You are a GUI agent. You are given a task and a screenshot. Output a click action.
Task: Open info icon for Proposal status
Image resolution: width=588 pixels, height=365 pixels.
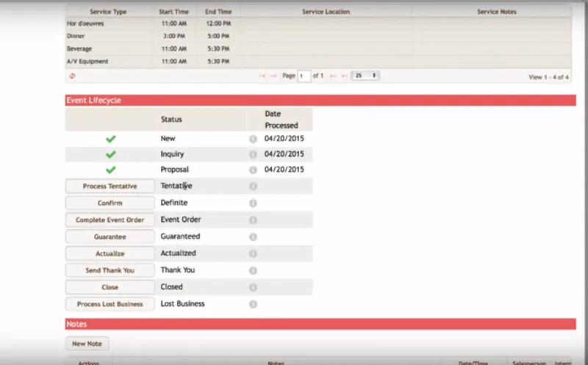tap(253, 170)
